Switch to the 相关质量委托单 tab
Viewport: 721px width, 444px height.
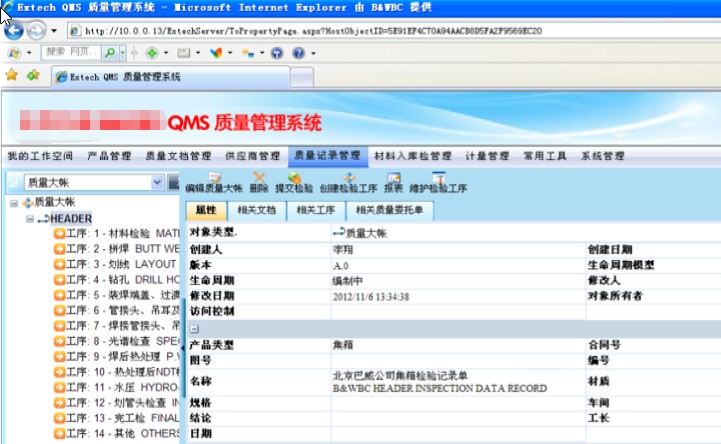389,211
